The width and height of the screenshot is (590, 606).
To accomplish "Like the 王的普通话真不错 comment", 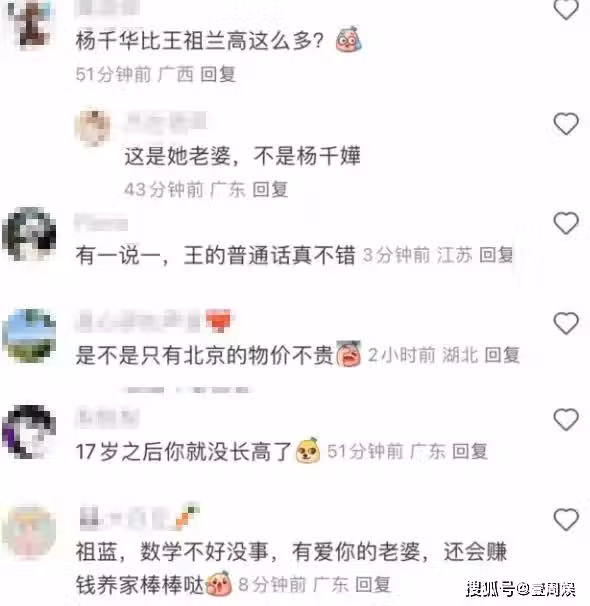I will point(566,223).
